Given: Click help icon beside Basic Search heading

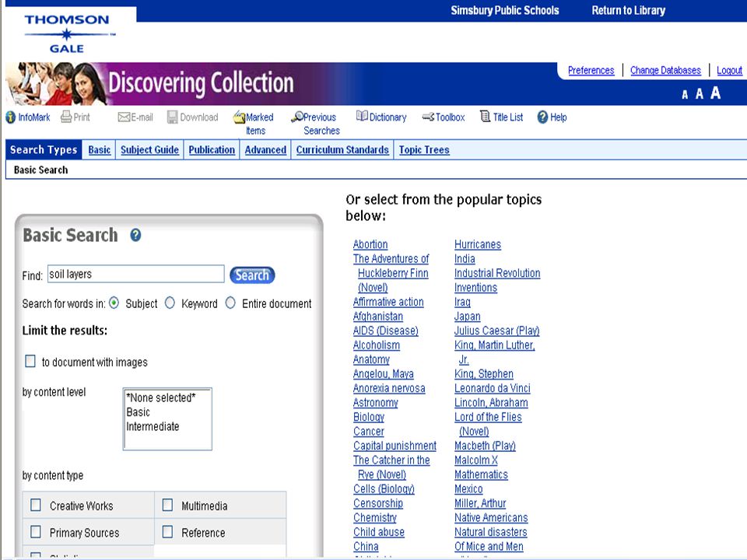Looking at the screenshot, I should (x=135, y=235).
